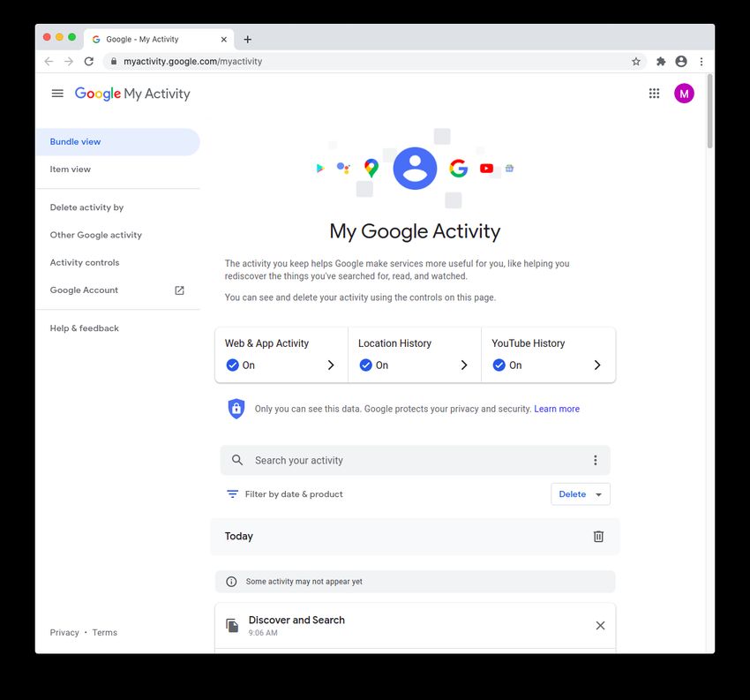Click the Discover and Search document icon
The image size is (750, 700).
pos(232,625)
